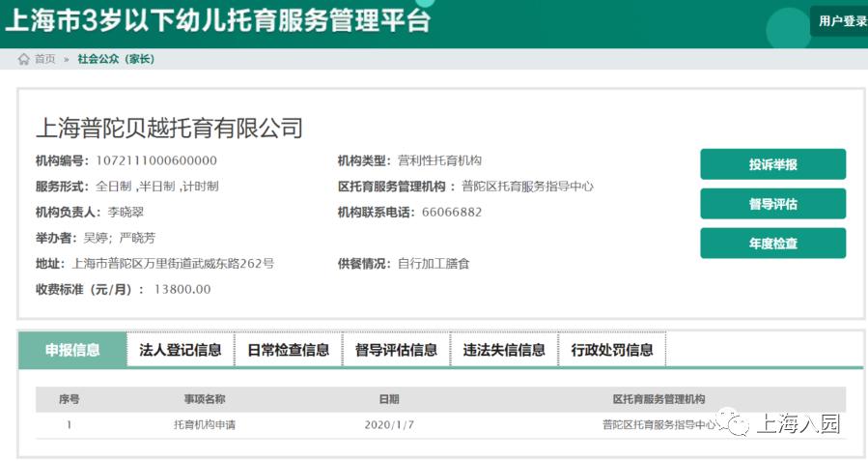This screenshot has width=868, height=461.
Task: Select the company name 上海普陀贝越托育有限公司
Action: (x=169, y=128)
